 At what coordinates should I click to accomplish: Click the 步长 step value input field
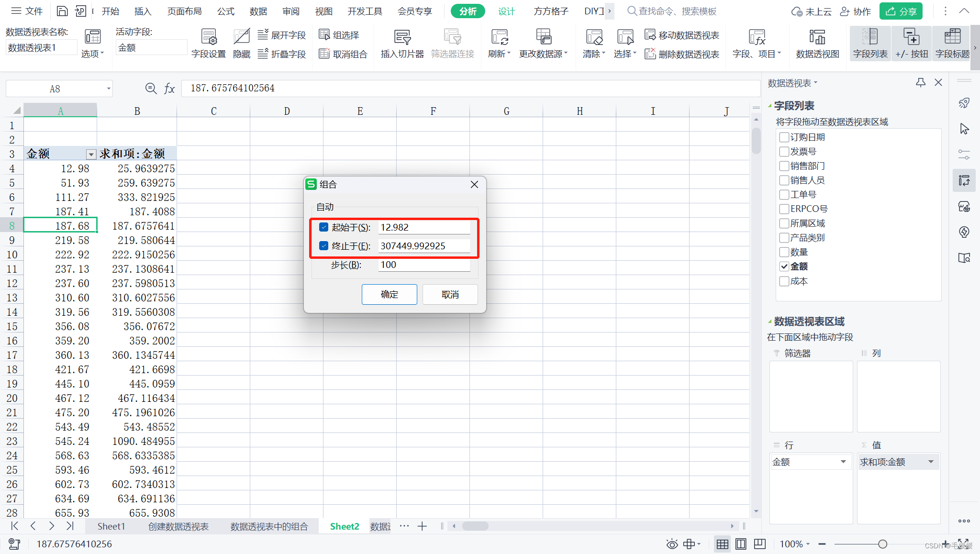424,265
